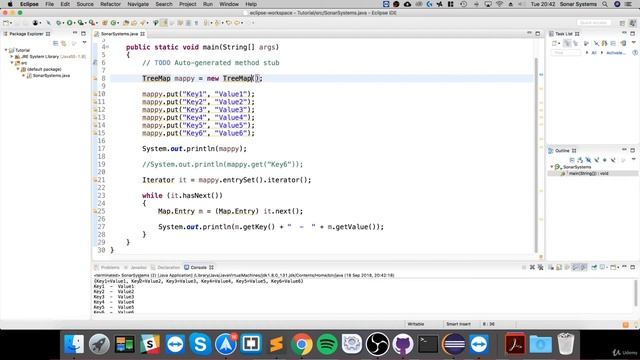
Task: Click the New Java Class toolbar icon
Action: click(114, 23)
